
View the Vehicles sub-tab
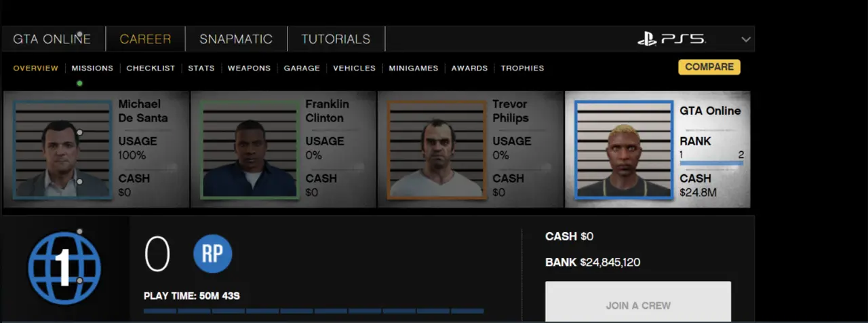[x=354, y=68]
